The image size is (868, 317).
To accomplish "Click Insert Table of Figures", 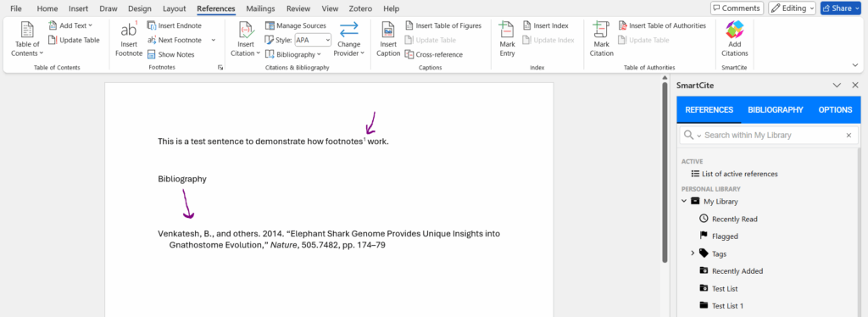I will tap(443, 25).
